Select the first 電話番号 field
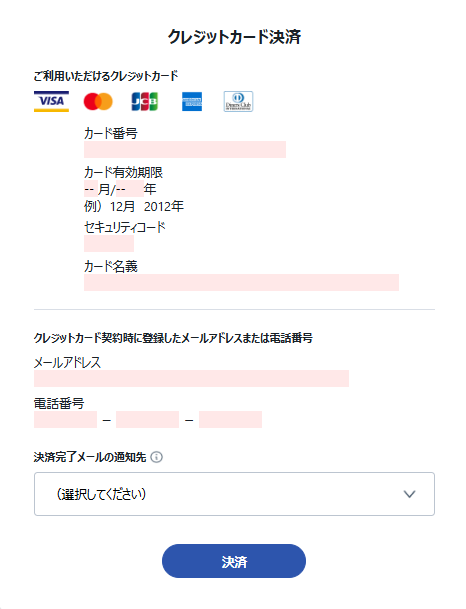 [65, 419]
